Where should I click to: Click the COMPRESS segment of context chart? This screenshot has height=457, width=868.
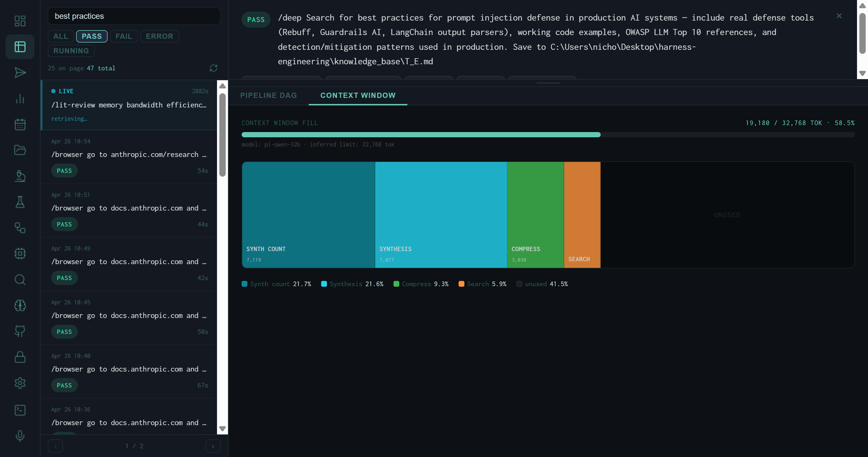536,215
